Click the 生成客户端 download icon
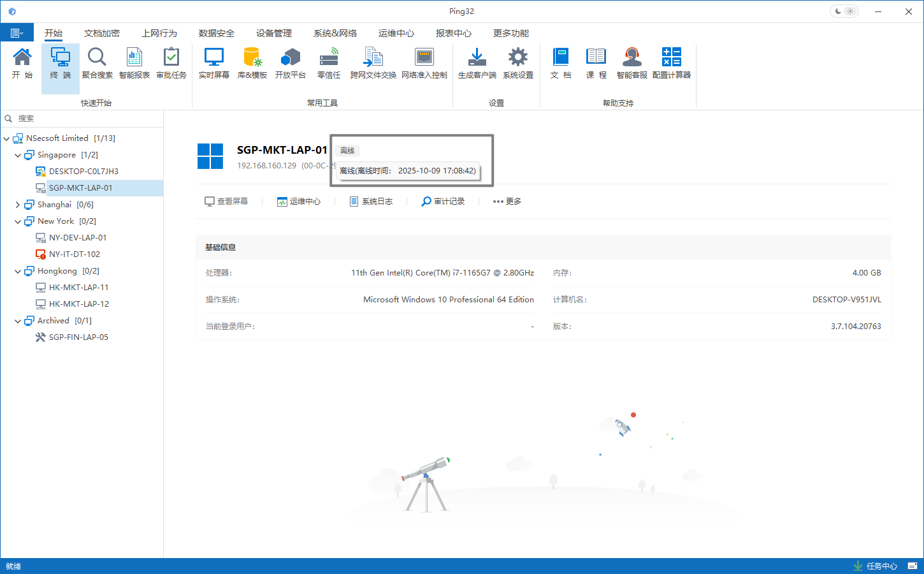The image size is (924, 574). pos(477,63)
